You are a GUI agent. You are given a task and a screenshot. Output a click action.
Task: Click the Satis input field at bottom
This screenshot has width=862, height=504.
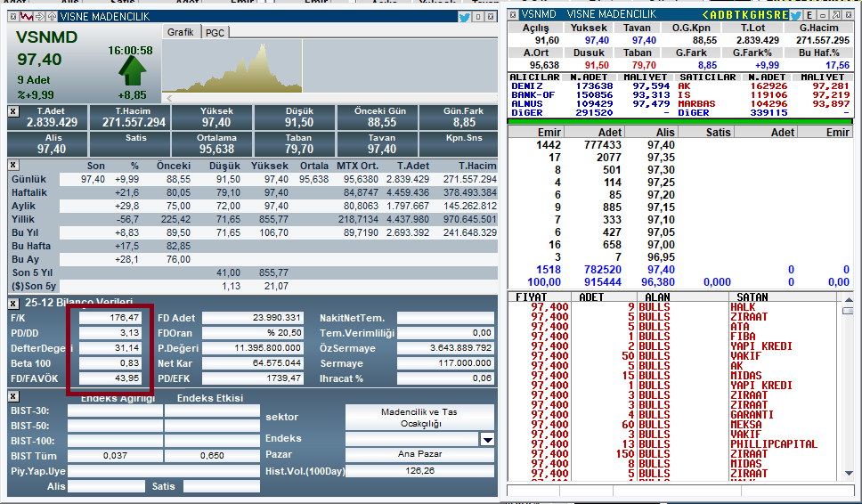(x=222, y=486)
